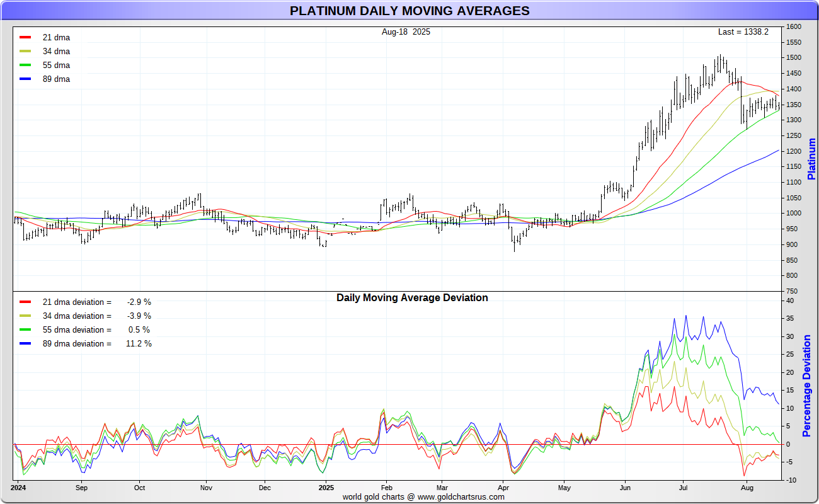Click the May label on the time axis
Image resolution: width=819 pixels, height=504 pixels.
coord(564,488)
